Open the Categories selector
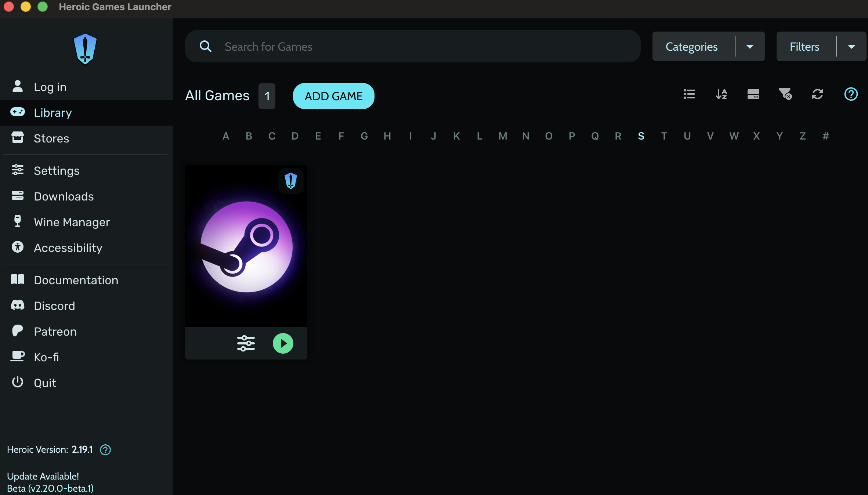The width and height of the screenshot is (868, 495). 691,46
